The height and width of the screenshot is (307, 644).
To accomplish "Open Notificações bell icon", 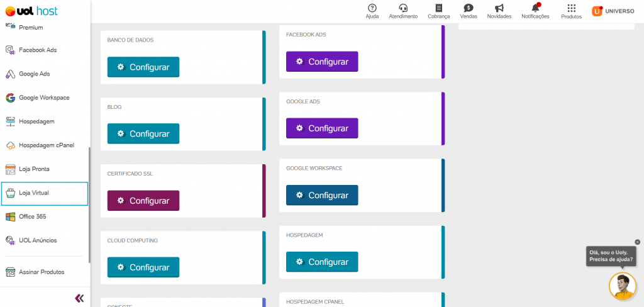I will click(535, 8).
